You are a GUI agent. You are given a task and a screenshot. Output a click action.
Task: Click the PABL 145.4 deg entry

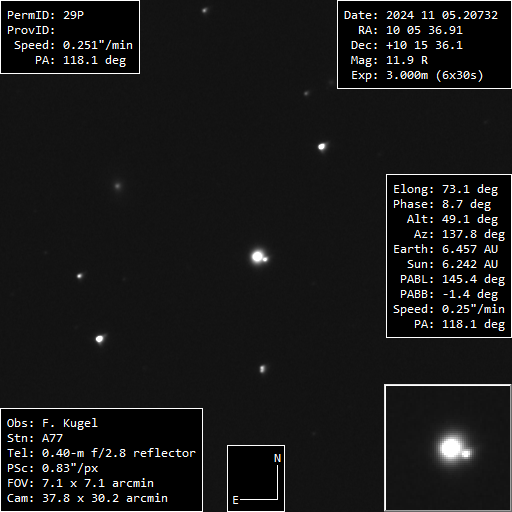click(x=452, y=279)
